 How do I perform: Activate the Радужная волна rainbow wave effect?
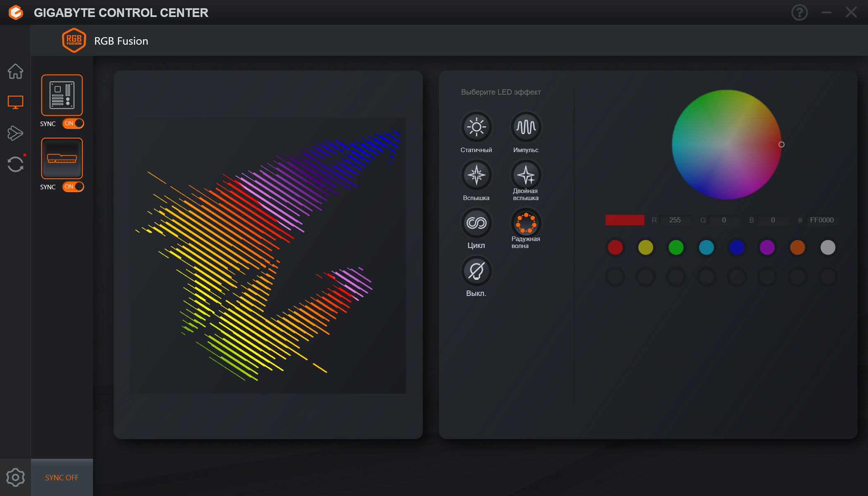point(526,223)
